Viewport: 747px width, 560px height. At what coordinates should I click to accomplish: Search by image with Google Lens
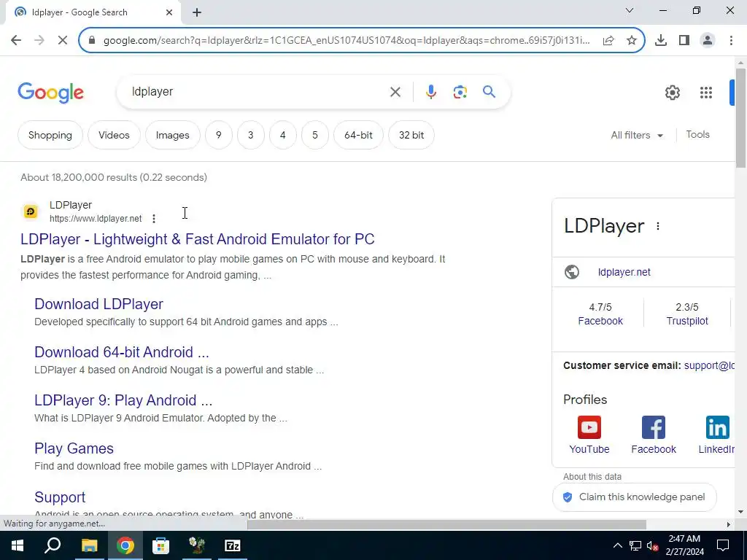460,92
